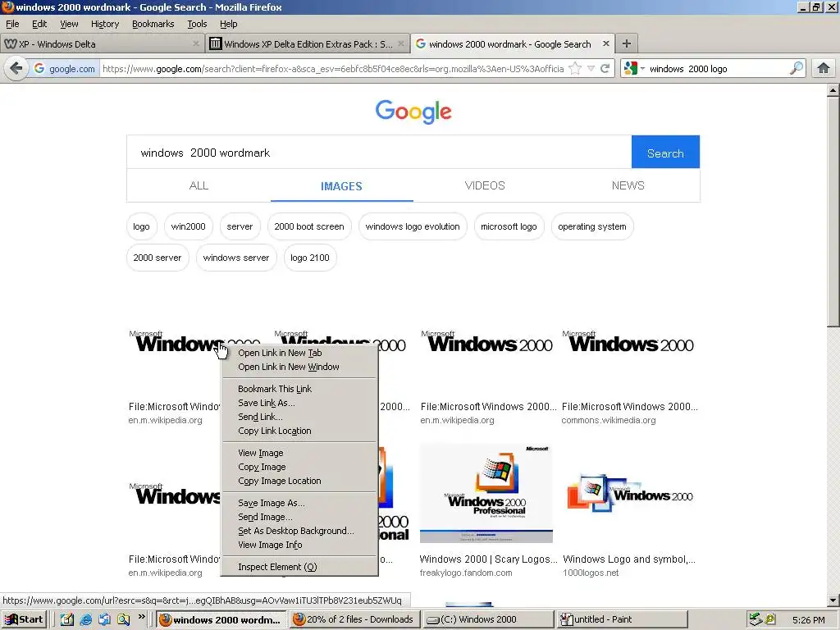Select the 'win2000' chip
Viewport: 840px width, 630px height.
(x=188, y=226)
